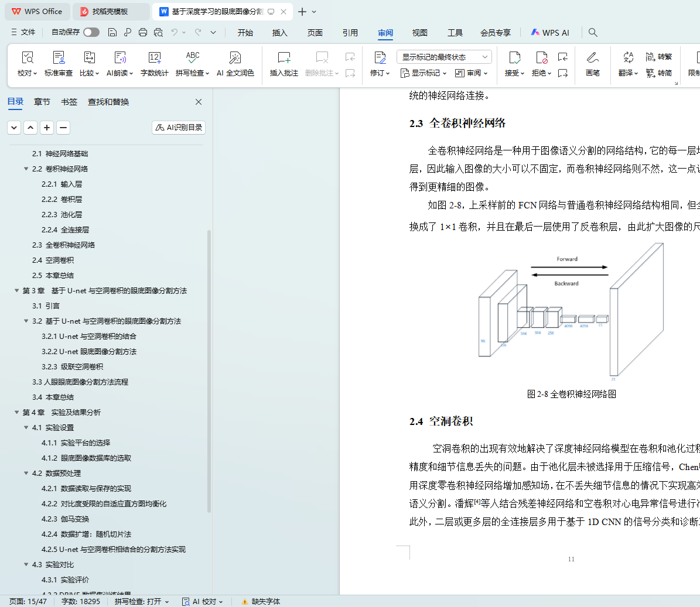Screen dimensions: 700x607
Task: Click 插入批注 insert comment icon
Action: coord(284,58)
